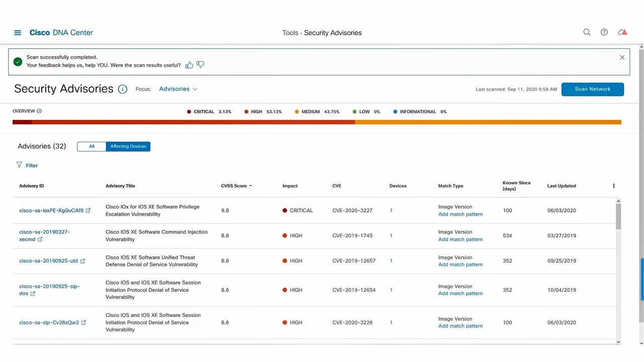644x362 pixels.
Task: Click the dark red critical segment of overview bar
Action: [22, 122]
